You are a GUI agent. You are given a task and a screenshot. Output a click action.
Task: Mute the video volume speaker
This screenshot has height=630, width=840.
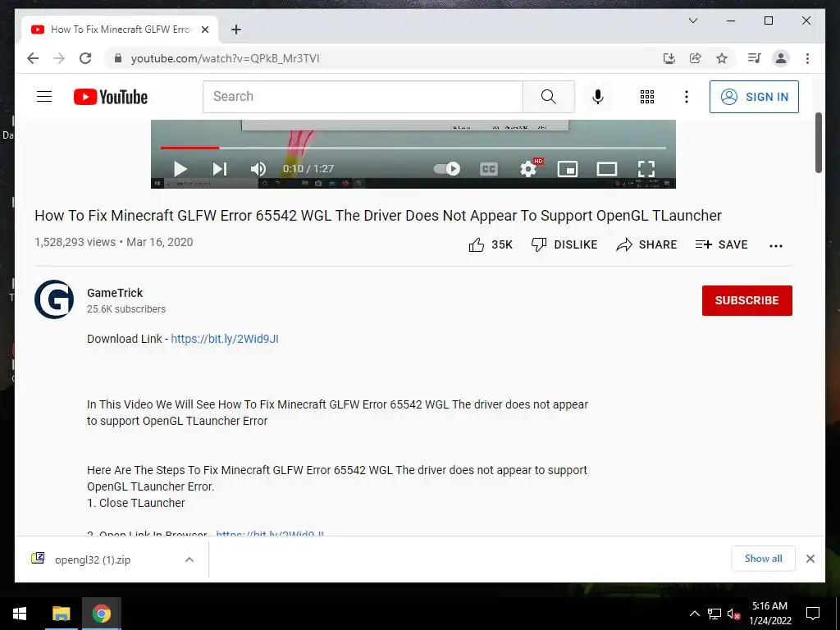click(x=258, y=169)
